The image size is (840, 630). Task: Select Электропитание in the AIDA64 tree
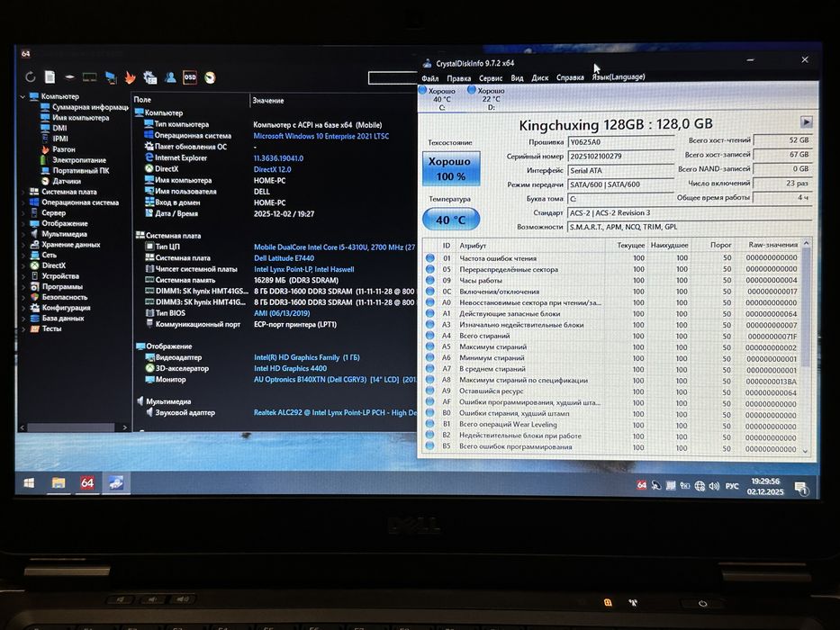79,160
